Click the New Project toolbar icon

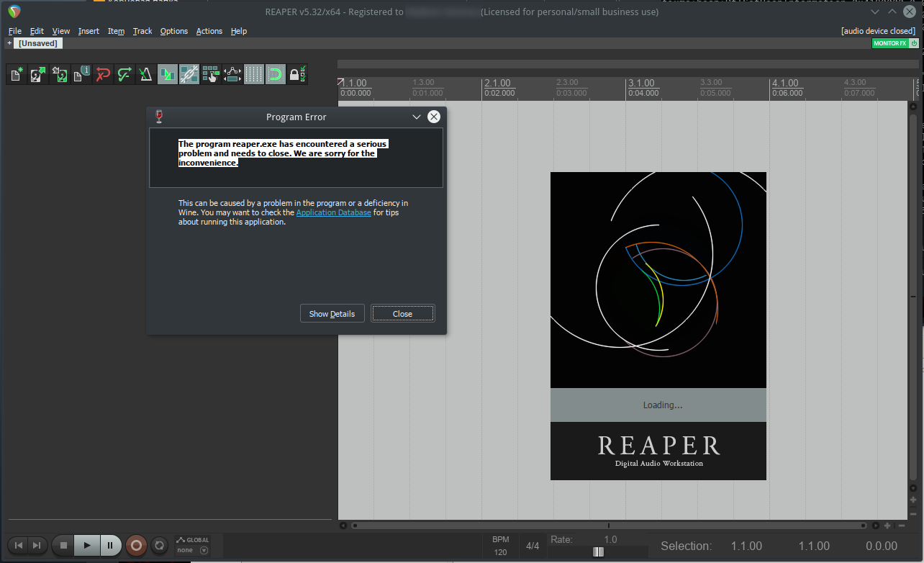click(x=17, y=74)
